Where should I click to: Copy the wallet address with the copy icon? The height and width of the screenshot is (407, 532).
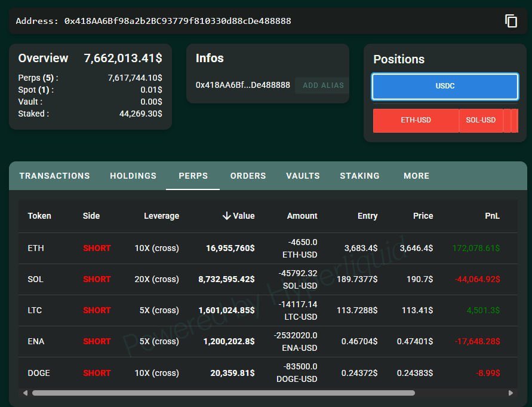511,21
